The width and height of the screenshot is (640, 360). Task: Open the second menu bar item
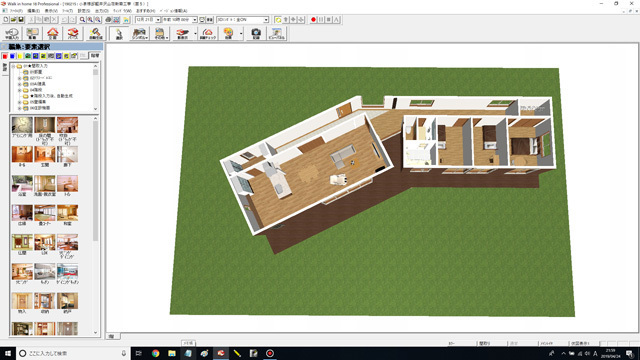pos(33,11)
